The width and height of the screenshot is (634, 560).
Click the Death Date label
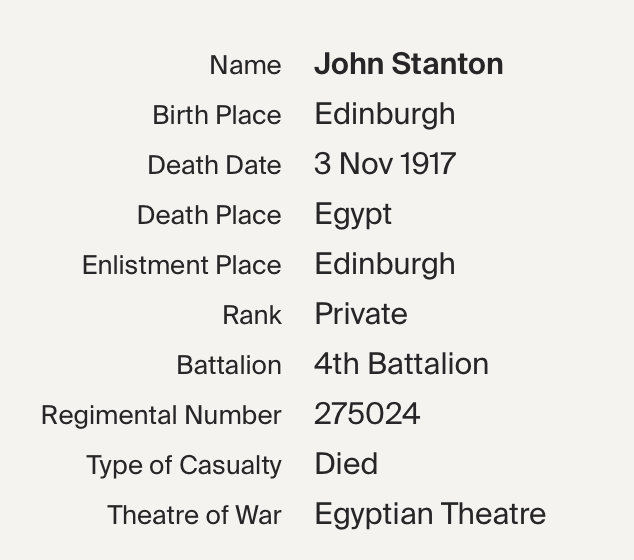(214, 165)
